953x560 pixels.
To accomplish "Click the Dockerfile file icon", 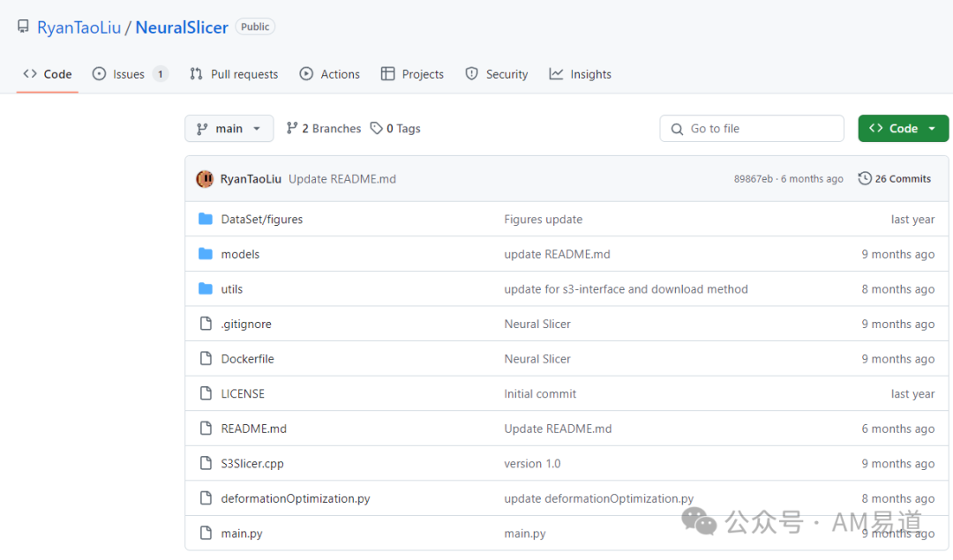I will [x=206, y=359].
